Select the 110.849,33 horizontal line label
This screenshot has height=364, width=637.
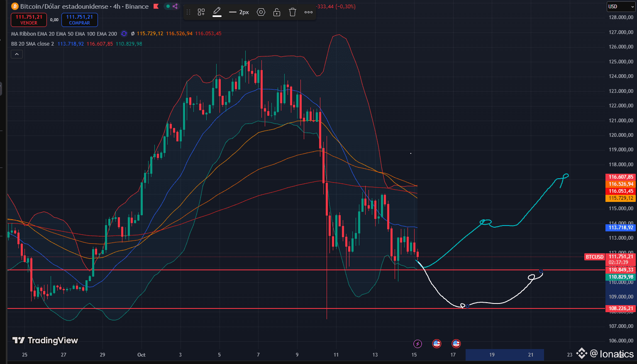621,270
